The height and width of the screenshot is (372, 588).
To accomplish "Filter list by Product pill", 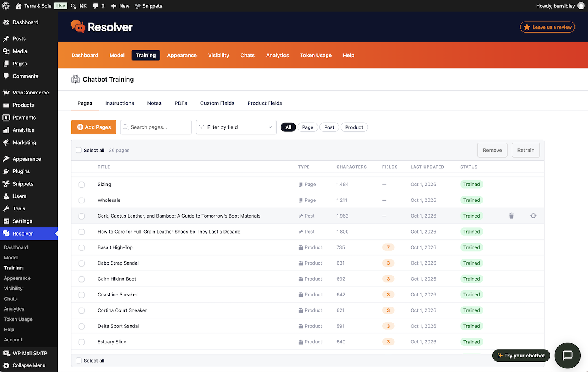I will click(354, 127).
